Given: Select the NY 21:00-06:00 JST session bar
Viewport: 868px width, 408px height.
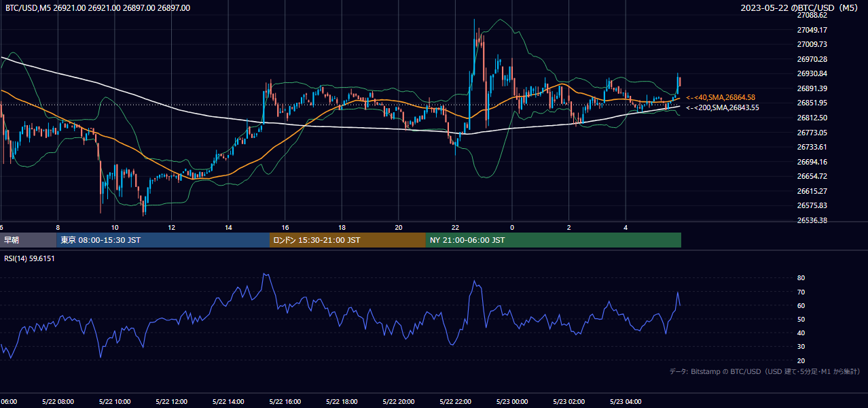Looking at the screenshot, I should (554, 240).
